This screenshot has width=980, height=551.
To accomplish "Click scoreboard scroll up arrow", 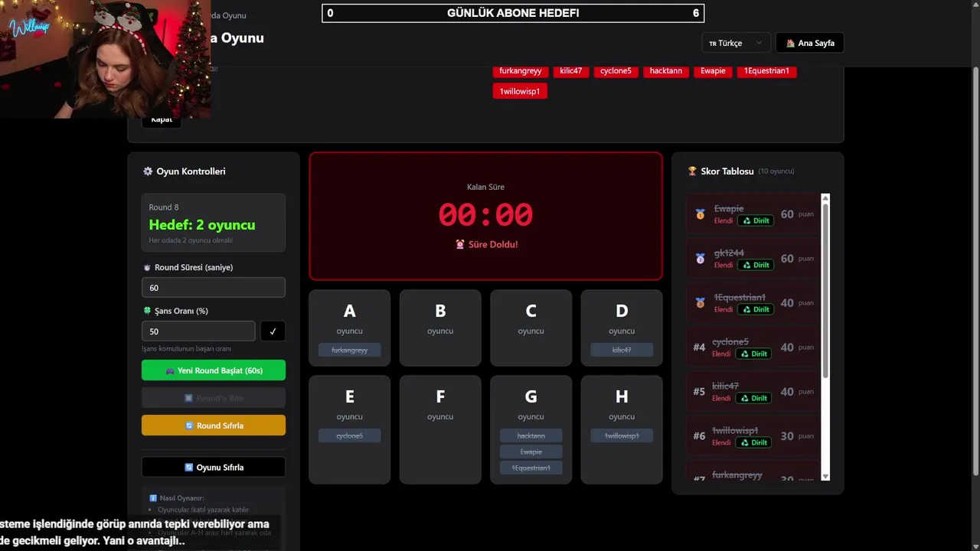I will point(825,198).
